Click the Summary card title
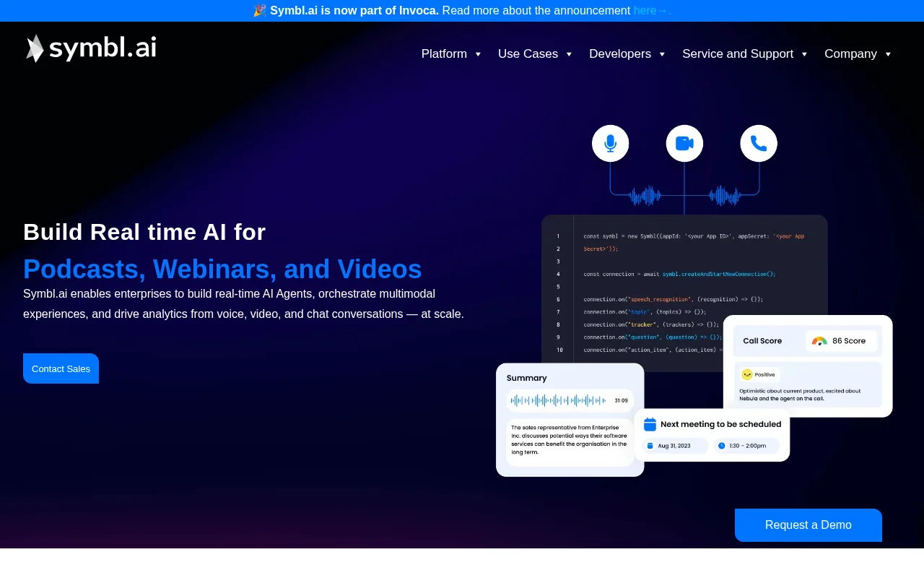This screenshot has width=924, height=578. 527,378
